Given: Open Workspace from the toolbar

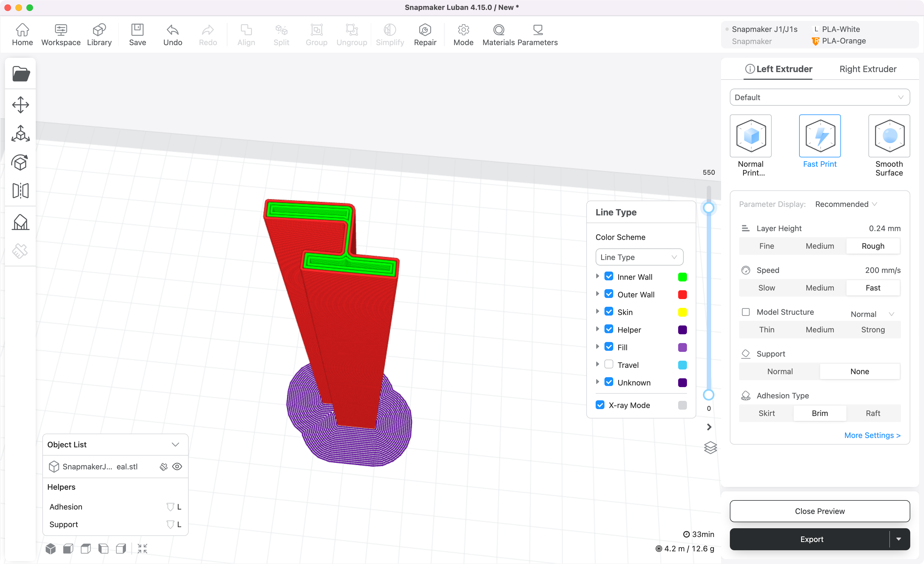Looking at the screenshot, I should (61, 34).
